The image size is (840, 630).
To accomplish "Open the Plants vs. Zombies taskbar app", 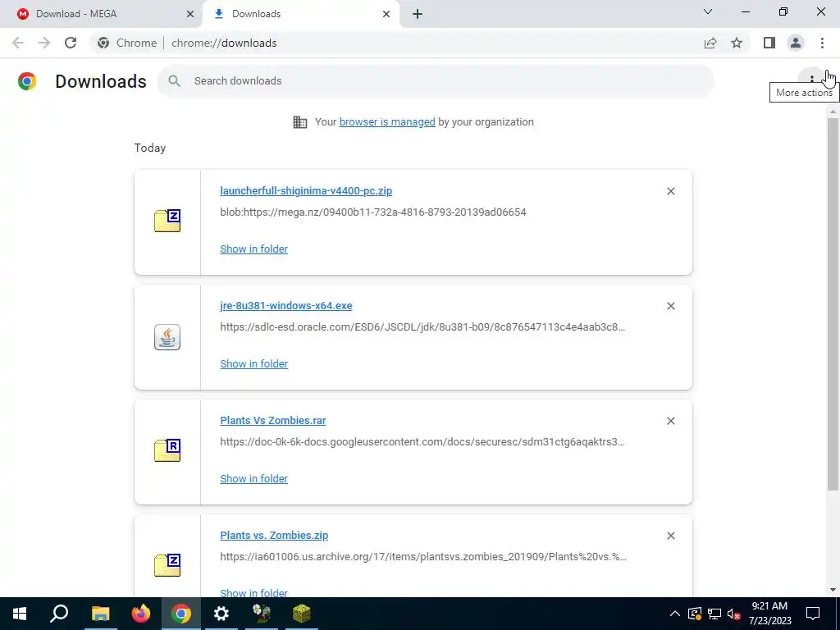I will (x=262, y=614).
